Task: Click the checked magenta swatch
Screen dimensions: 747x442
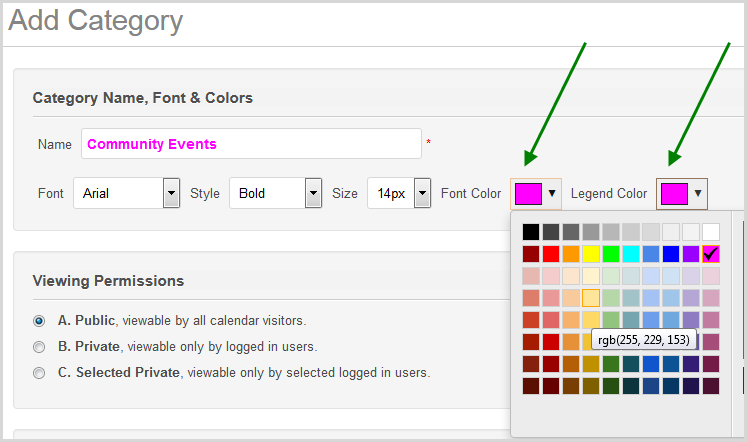Action: (711, 254)
